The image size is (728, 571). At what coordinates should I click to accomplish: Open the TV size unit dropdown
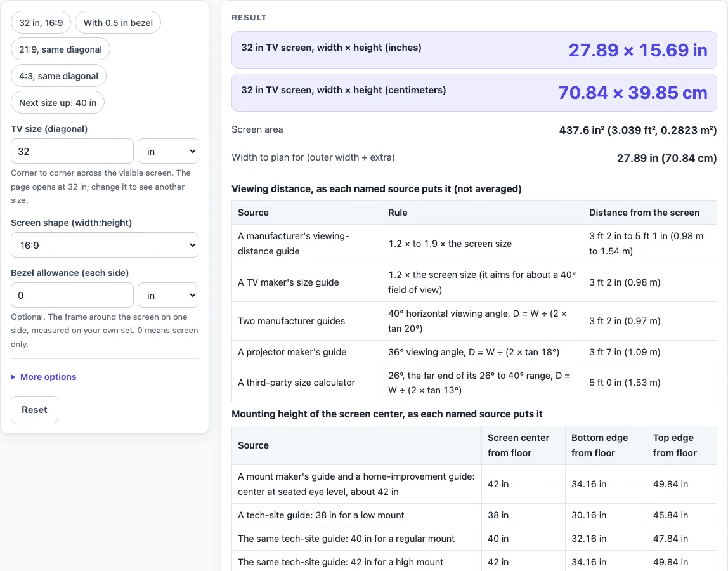pos(168,151)
